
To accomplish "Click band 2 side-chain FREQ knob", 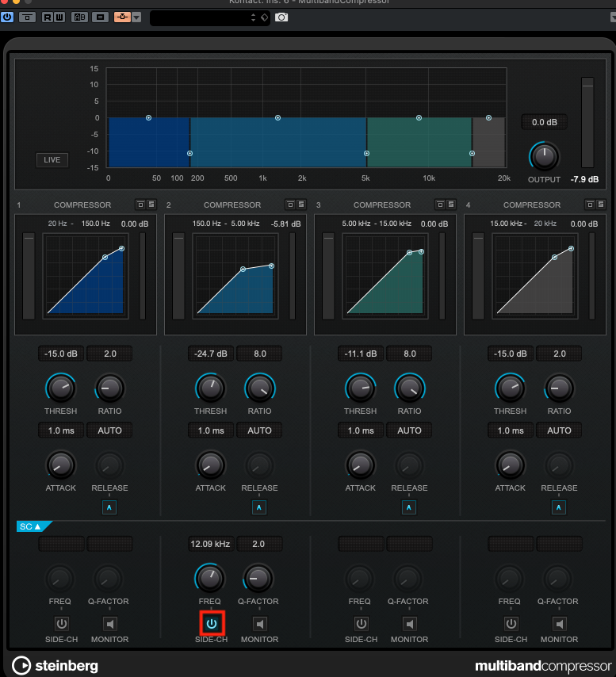I will [x=210, y=578].
